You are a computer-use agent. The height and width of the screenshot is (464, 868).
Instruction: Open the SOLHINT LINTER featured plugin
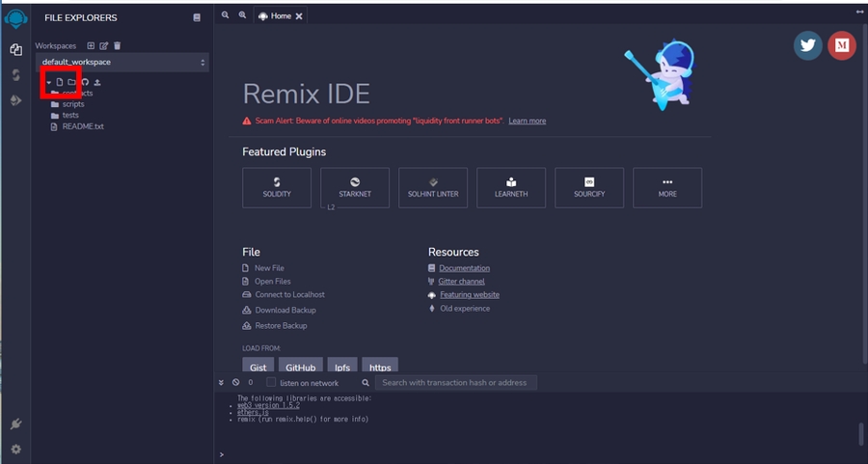coord(433,187)
